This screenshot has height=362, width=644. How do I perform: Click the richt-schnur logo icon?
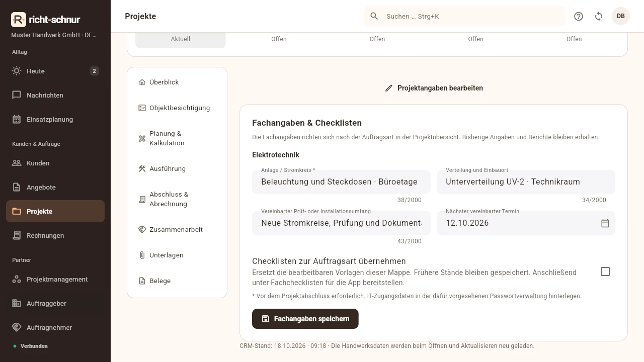[x=18, y=20]
